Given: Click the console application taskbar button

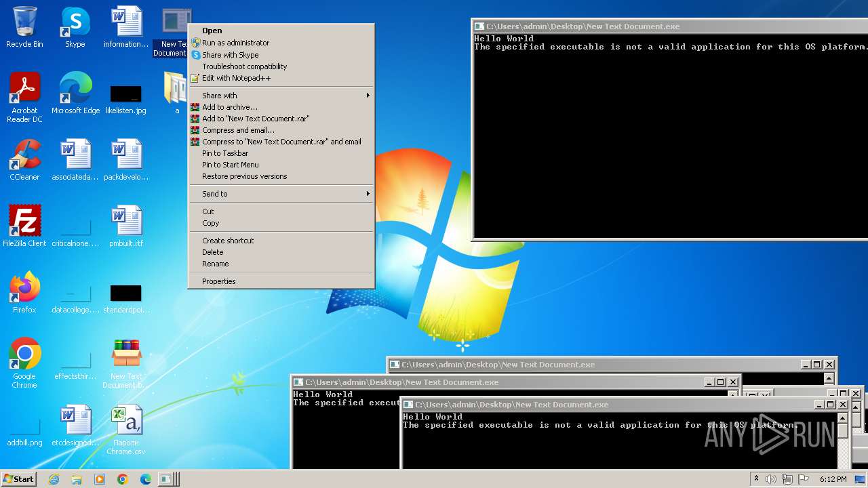Looking at the screenshot, I should [169, 479].
